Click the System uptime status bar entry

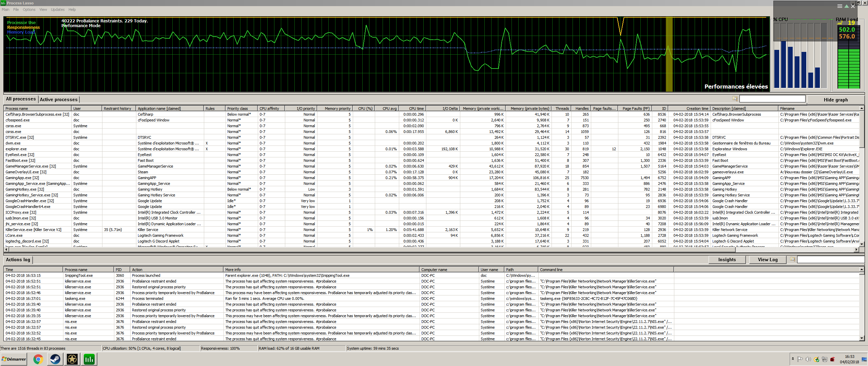pos(373,348)
